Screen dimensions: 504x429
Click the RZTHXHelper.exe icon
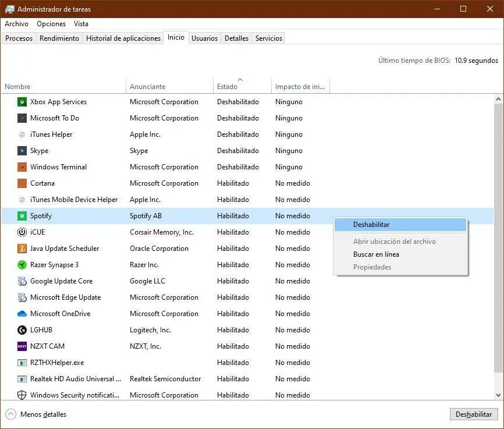[22, 363]
